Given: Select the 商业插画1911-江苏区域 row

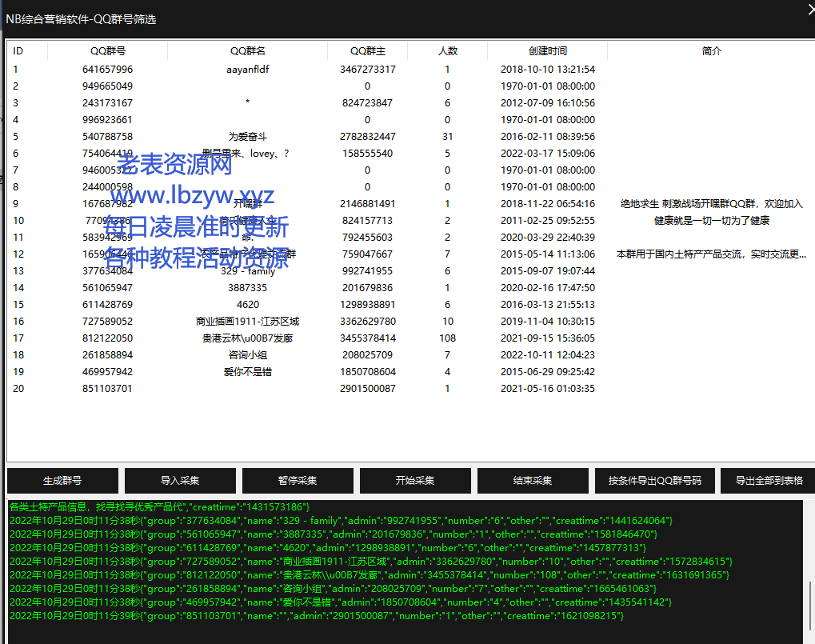Looking at the screenshot, I should click(247, 322).
